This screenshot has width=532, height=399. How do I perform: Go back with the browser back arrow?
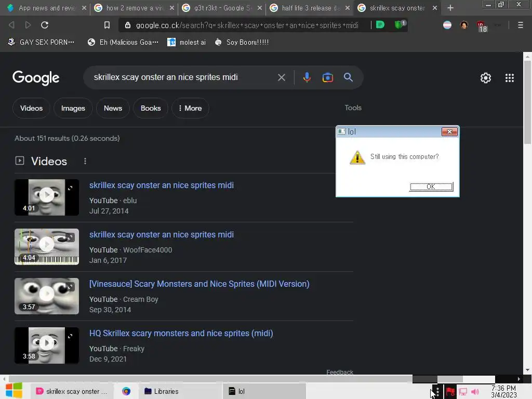(x=11, y=25)
